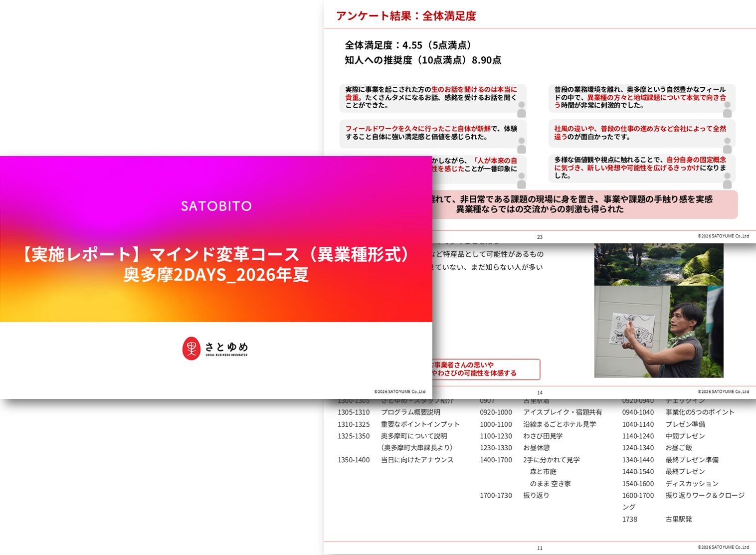
Task: Click avatar icon beside 多様な価値観や視点 comment
Action: pyautogui.click(x=728, y=180)
